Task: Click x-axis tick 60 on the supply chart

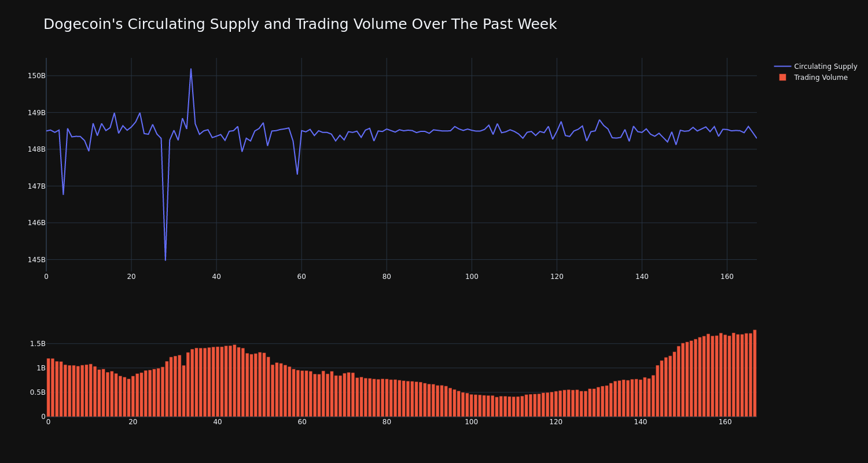Action: (301, 277)
